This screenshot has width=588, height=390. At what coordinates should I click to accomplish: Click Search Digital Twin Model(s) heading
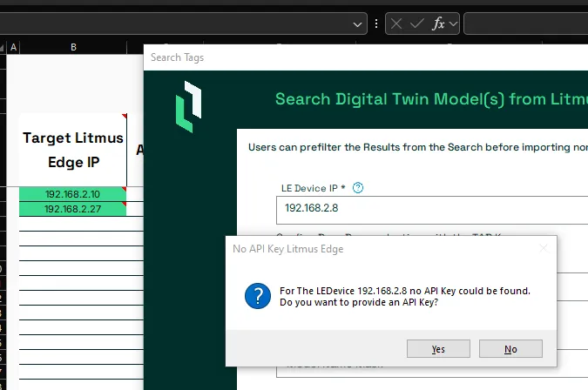tap(431, 99)
